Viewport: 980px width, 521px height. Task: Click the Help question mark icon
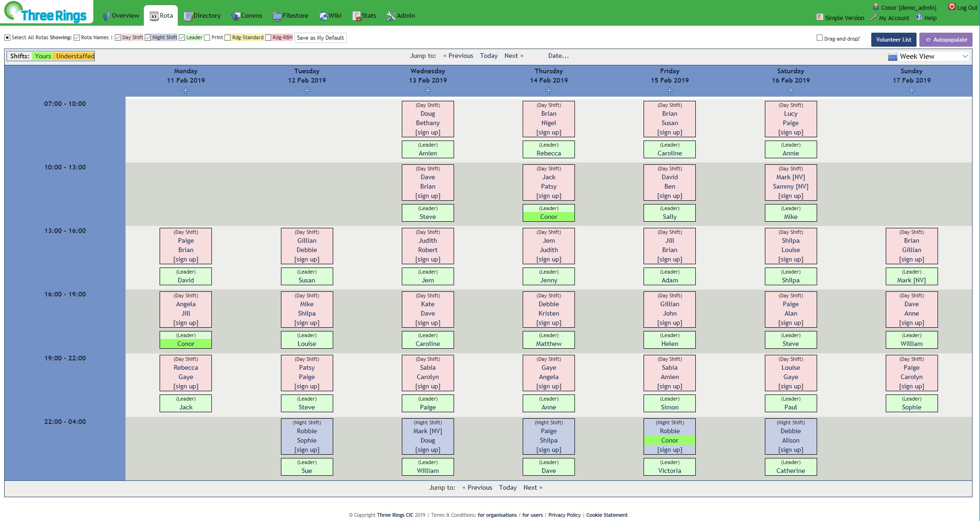[918, 17]
